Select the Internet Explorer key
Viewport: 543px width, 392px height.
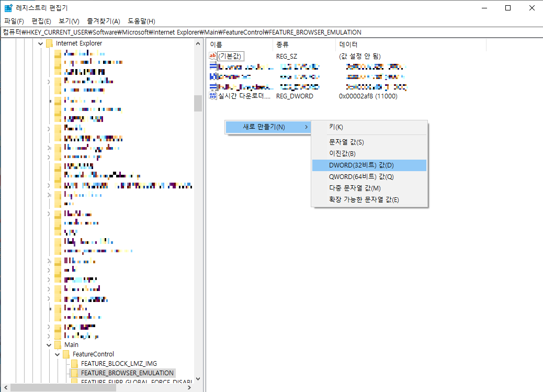click(x=79, y=43)
